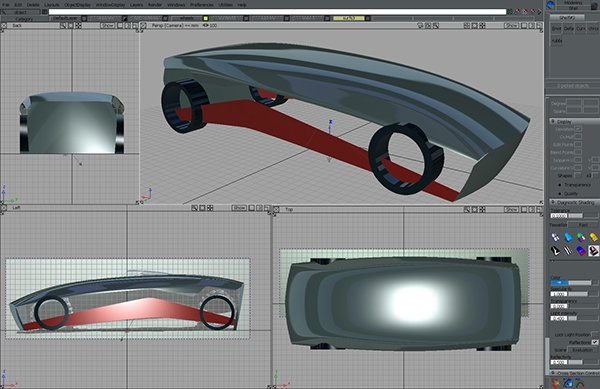The image size is (600, 389).
Task: Click the white prompt line input field
Action: point(277,11)
